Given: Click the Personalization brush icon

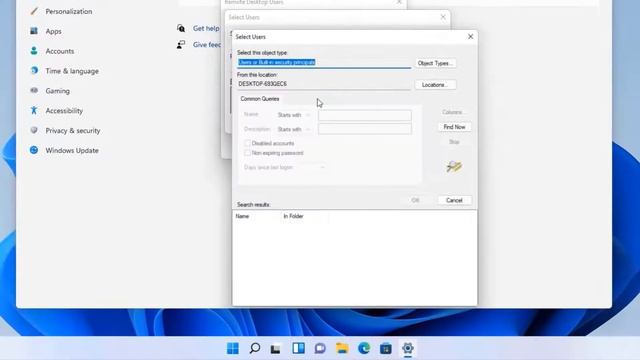Looking at the screenshot, I should coord(34,11).
